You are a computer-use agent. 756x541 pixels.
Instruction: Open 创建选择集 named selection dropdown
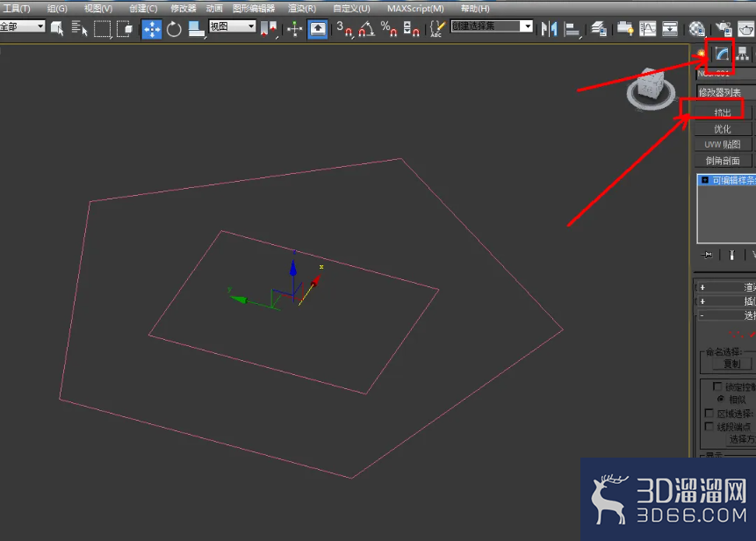[492, 26]
